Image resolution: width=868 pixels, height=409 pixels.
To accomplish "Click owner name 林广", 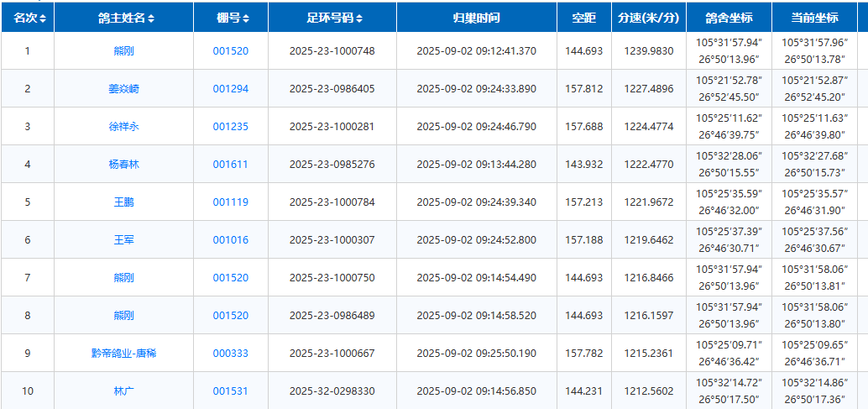I will click(x=124, y=391).
